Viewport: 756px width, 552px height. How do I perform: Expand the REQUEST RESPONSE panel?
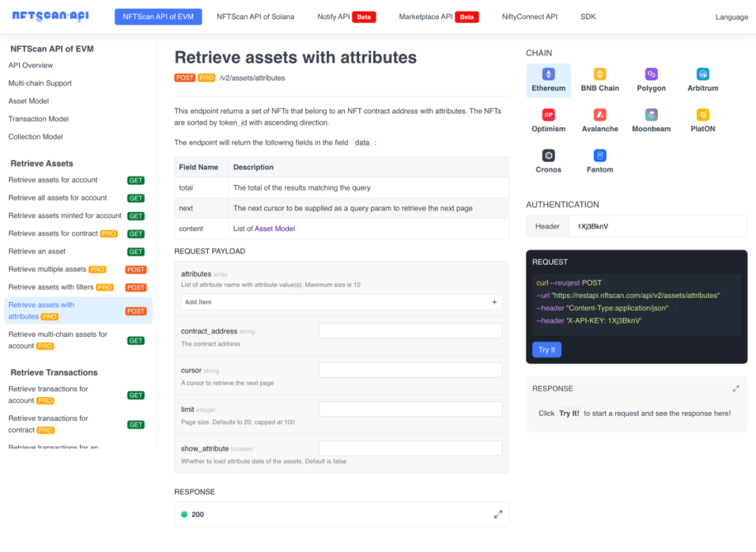pyautogui.click(x=736, y=389)
